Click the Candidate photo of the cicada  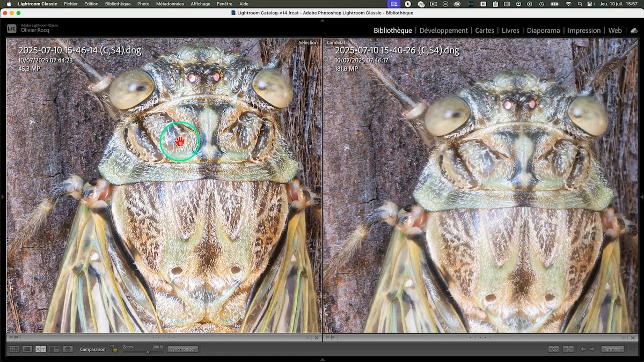click(x=480, y=186)
